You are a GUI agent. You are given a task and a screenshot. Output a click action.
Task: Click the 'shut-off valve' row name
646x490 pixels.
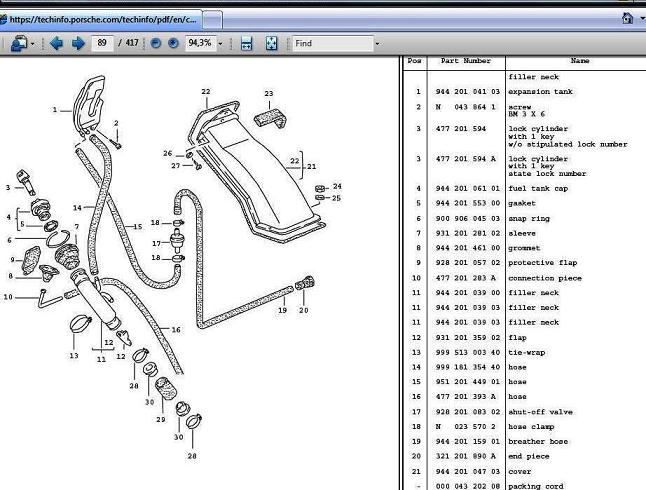point(538,411)
